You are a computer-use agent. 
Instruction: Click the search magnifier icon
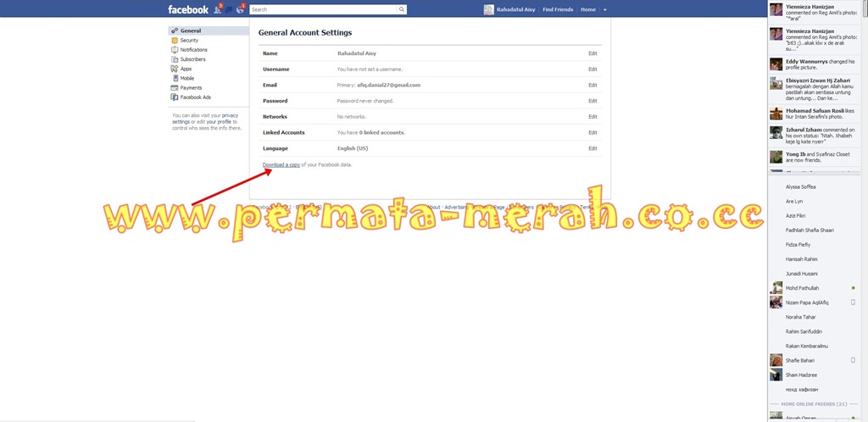401,9
